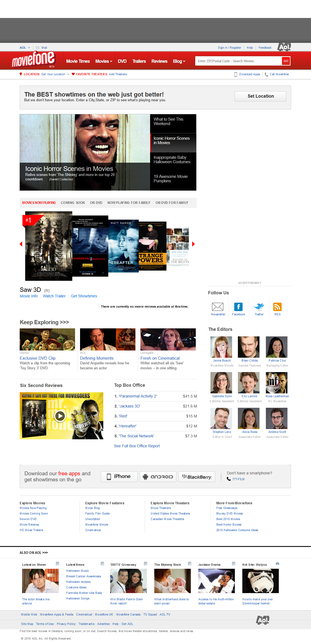Select 19 Awesome Movie Pumpkins slide
Image resolution: width=311 pixels, height=644 pixels.
173,181
